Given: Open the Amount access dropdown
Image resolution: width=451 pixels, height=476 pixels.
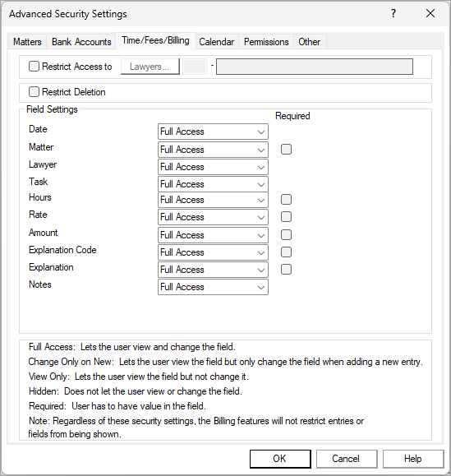Looking at the screenshot, I should coord(213,235).
